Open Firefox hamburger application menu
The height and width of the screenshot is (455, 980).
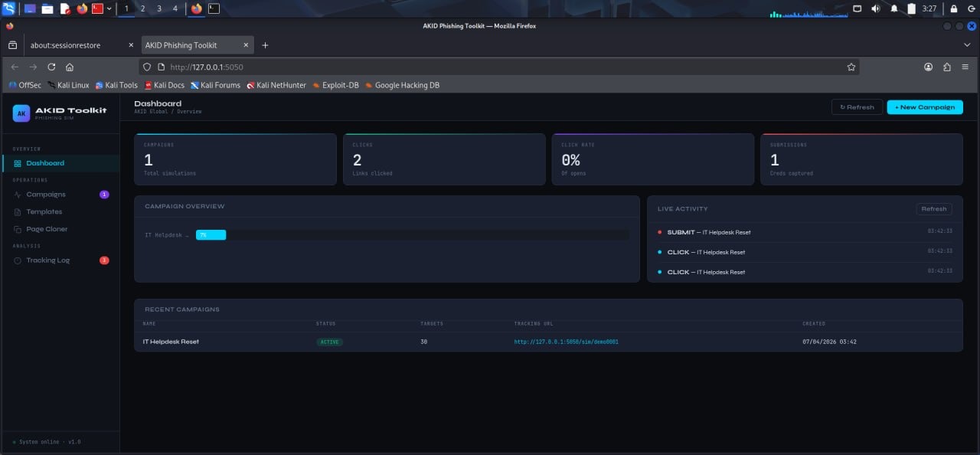click(x=965, y=67)
